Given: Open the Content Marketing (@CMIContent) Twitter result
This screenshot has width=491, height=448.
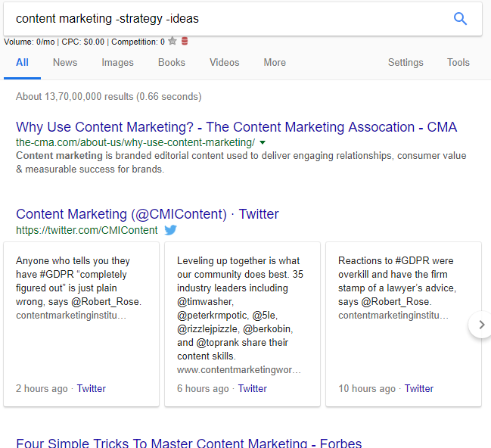Looking at the screenshot, I should pyautogui.click(x=148, y=214).
